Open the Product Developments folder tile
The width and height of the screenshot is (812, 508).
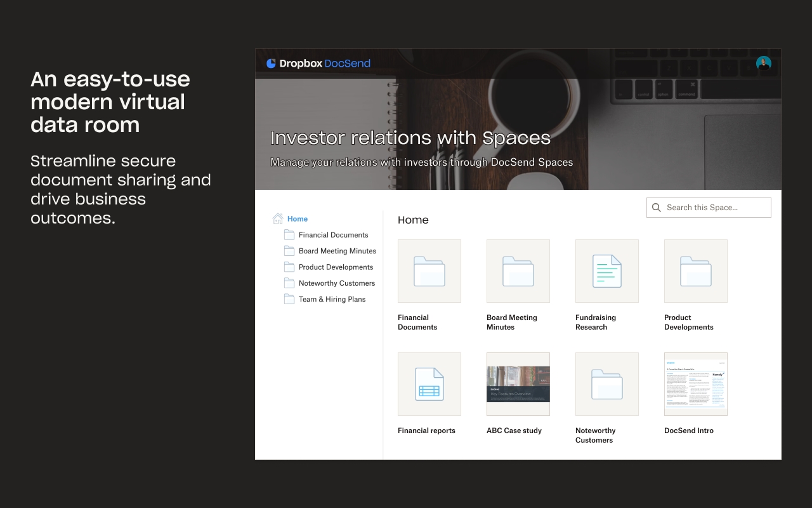point(695,271)
